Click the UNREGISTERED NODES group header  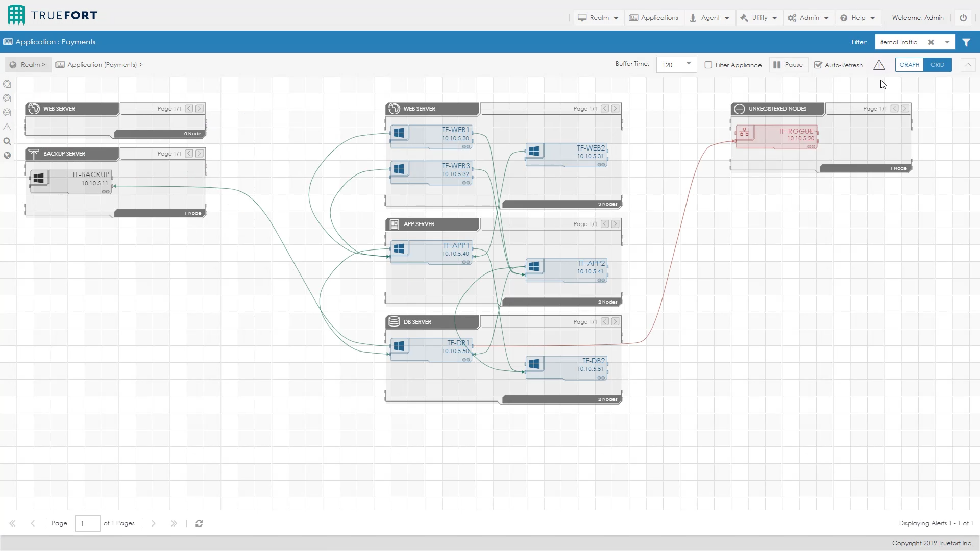click(x=777, y=109)
